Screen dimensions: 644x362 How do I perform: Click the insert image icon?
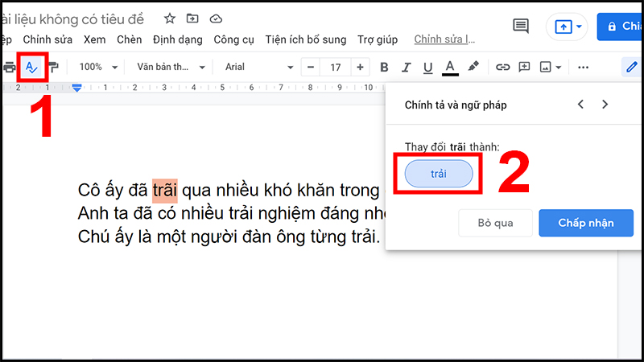546,67
